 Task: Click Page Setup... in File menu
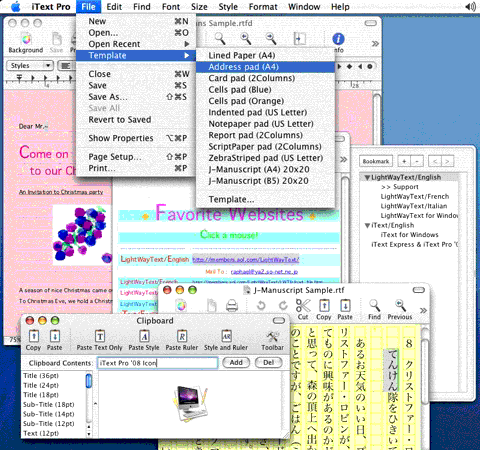tap(136, 157)
